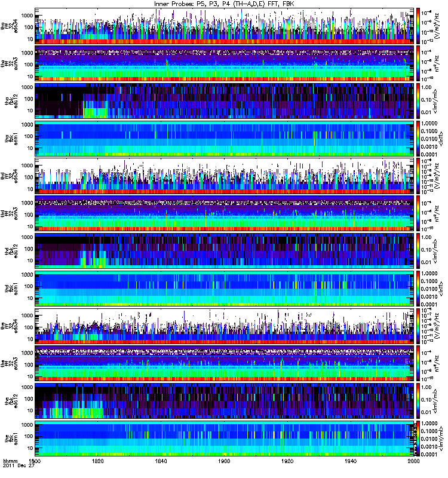This screenshot has width=448, height=478.
Task: Click the color bar of thd fbk edc12 panel
Action: 418,251
